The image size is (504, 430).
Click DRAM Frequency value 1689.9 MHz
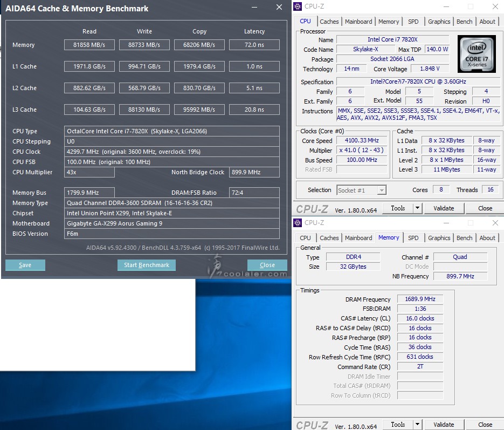pyautogui.click(x=420, y=299)
